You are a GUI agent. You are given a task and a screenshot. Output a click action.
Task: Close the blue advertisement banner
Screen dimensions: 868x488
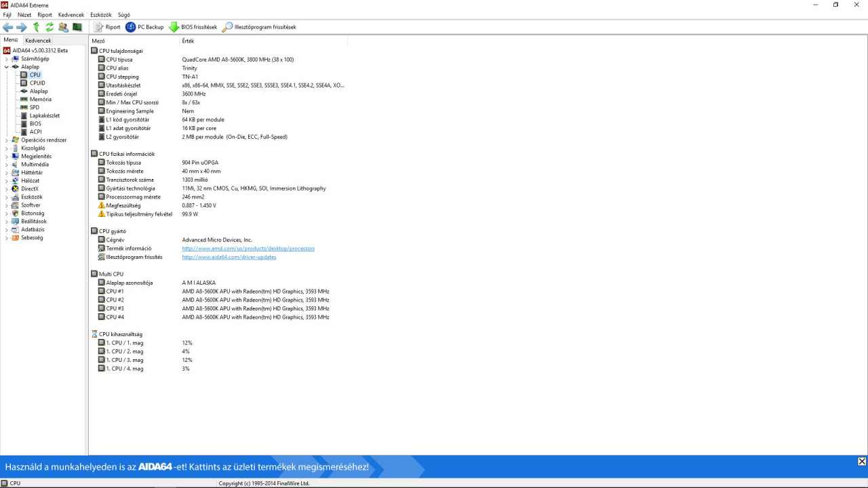(x=861, y=462)
